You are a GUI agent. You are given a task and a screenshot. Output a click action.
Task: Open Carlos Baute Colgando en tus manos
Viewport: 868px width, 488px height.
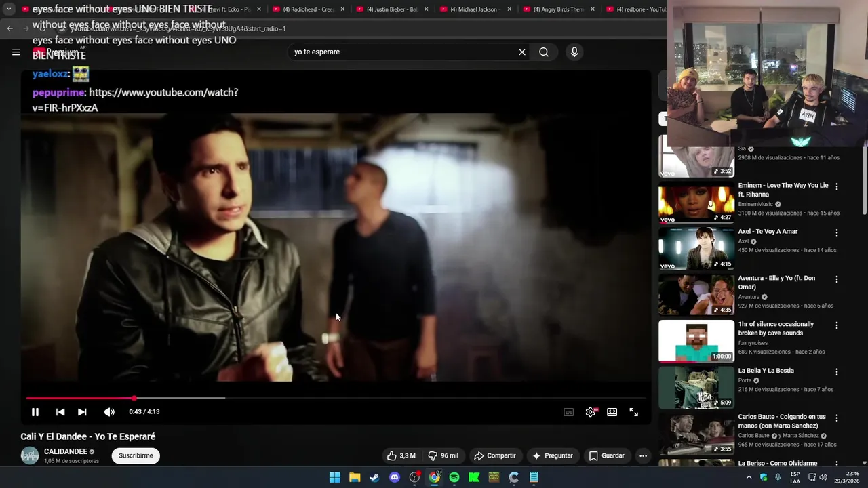[782, 421]
